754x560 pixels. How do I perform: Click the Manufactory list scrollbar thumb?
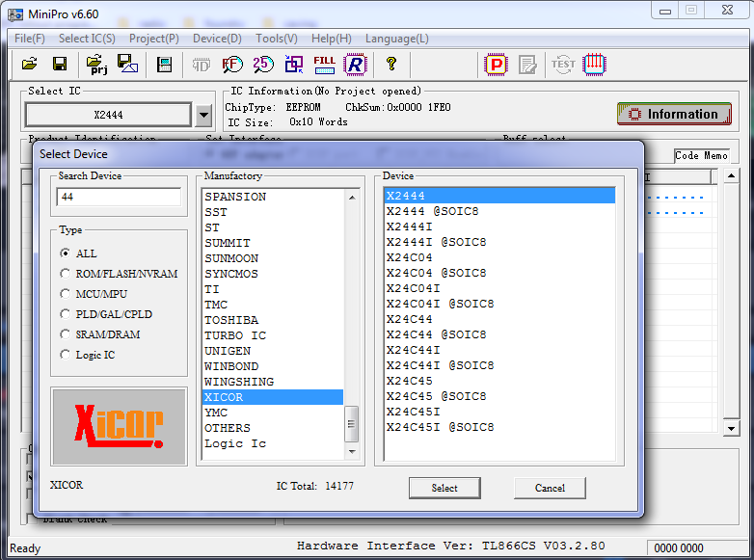pyautogui.click(x=352, y=423)
